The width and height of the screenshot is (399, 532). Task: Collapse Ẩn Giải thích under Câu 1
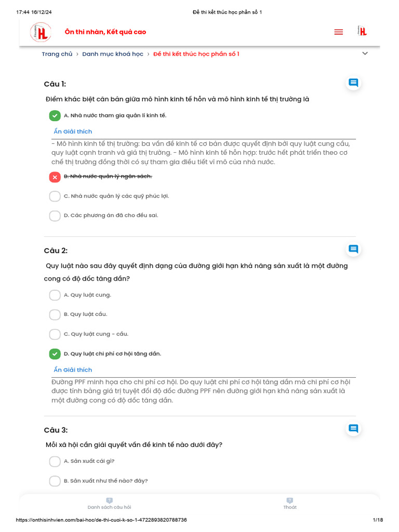click(x=73, y=131)
